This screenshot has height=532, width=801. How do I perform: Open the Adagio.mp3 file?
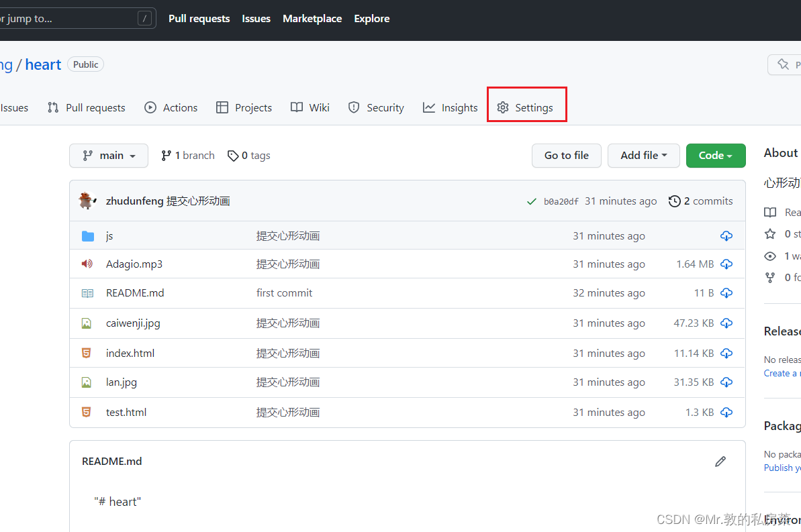(x=134, y=264)
